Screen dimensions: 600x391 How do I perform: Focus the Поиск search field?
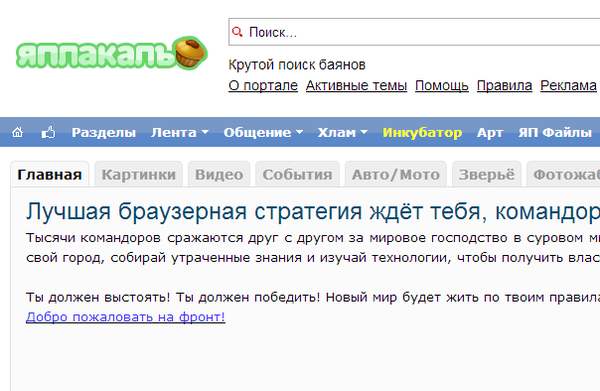(x=414, y=32)
